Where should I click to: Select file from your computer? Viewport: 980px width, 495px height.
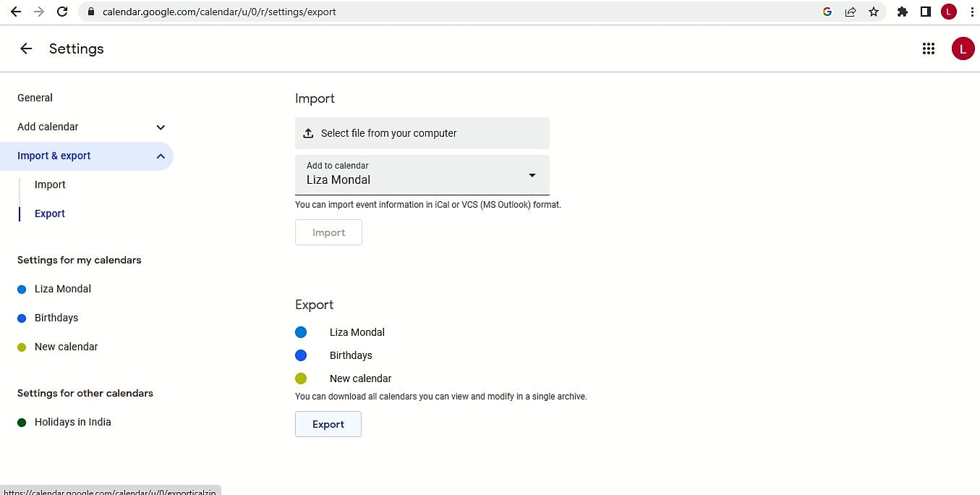389,133
